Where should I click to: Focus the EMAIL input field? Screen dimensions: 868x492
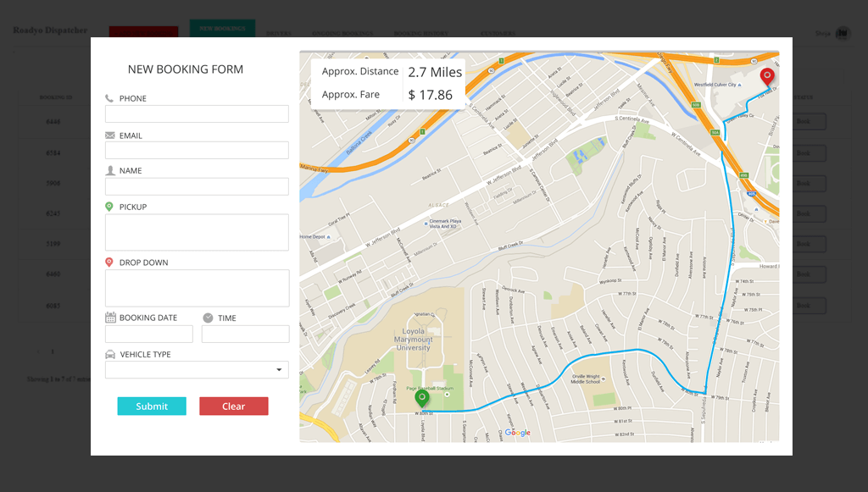tap(197, 151)
